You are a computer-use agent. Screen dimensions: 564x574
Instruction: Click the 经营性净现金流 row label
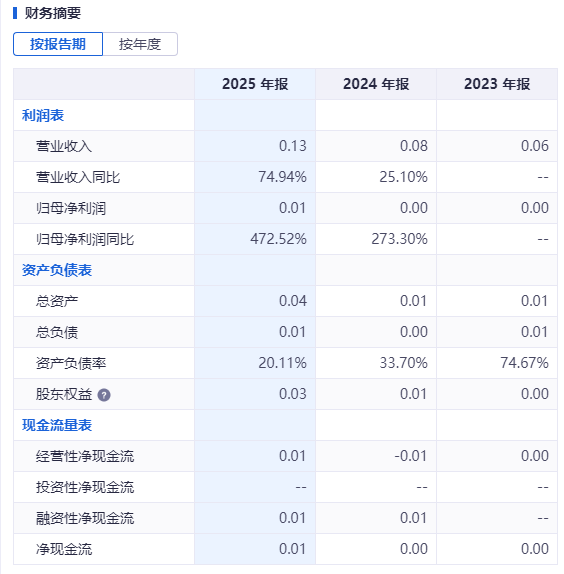pyautogui.click(x=85, y=456)
